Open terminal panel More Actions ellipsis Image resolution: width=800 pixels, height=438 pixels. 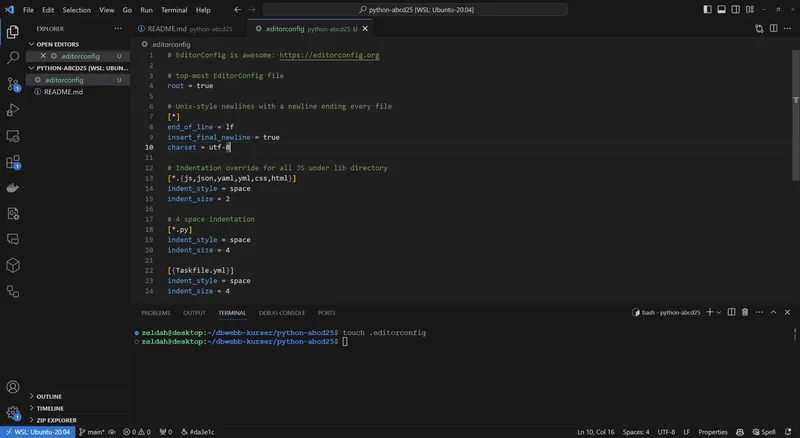pyautogui.click(x=759, y=312)
